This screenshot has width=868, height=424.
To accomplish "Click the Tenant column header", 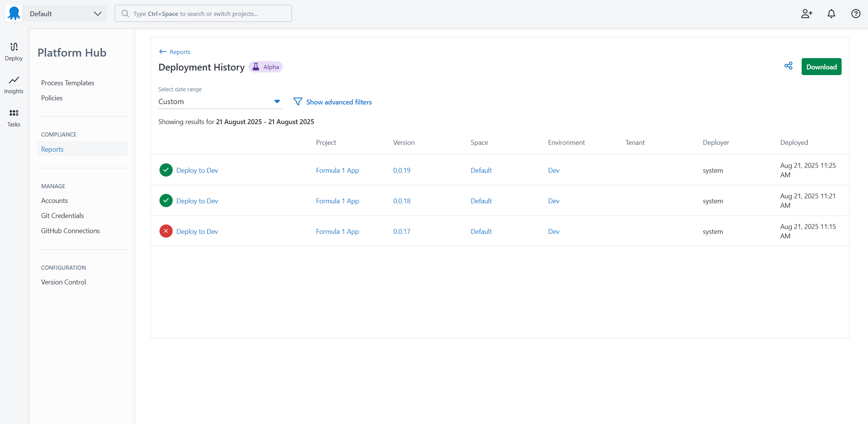I will pos(635,142).
